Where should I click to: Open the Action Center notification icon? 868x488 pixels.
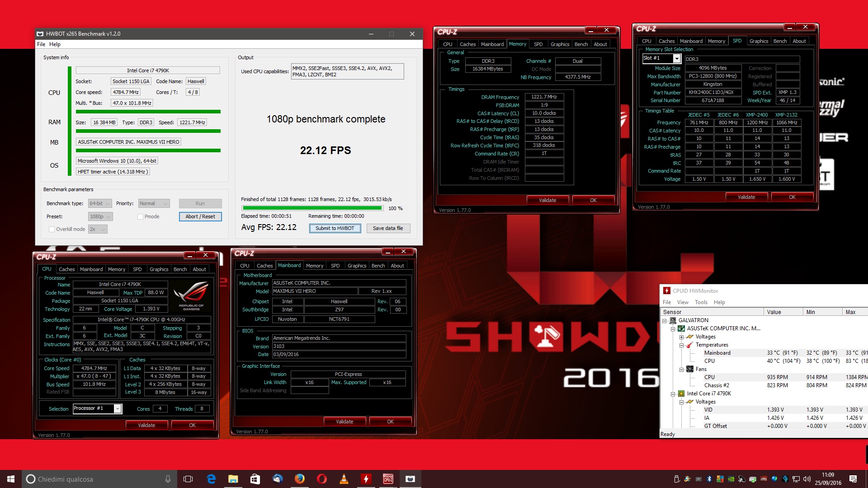click(853, 479)
